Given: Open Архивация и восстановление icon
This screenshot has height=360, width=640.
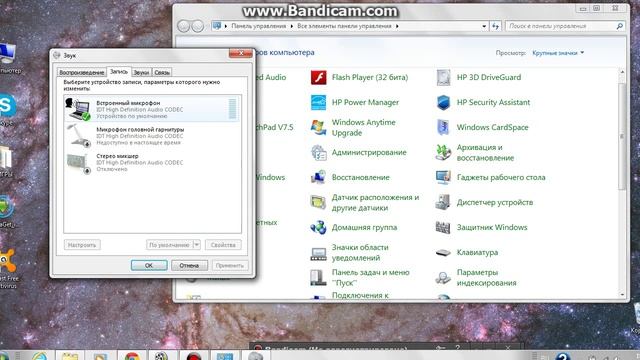Looking at the screenshot, I should pyautogui.click(x=443, y=152).
